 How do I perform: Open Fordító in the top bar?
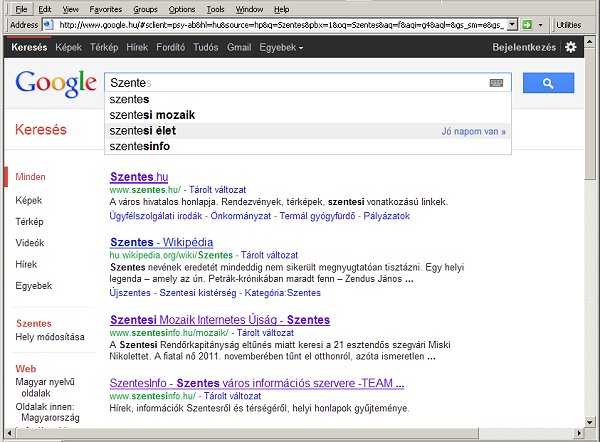tap(170, 47)
